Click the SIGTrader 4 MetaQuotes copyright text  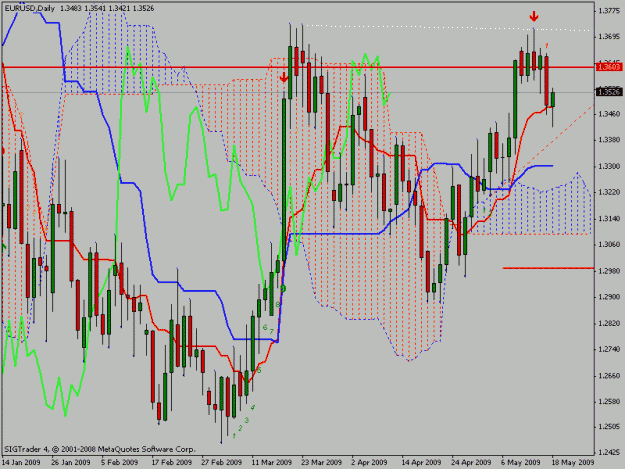pyautogui.click(x=100, y=449)
